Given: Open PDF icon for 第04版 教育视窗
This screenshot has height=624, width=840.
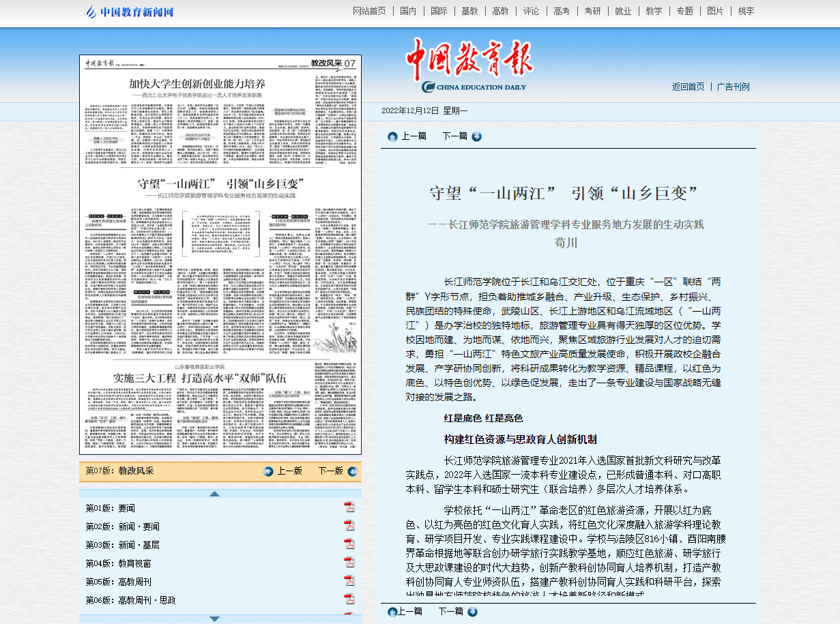Looking at the screenshot, I should (349, 562).
